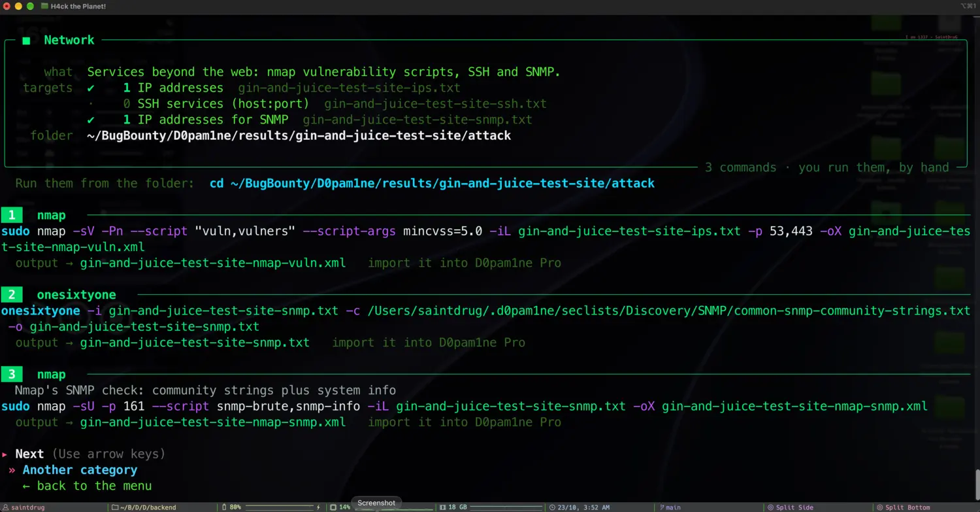Click the folder icon beside ~/B/D/D/backend
The width and height of the screenshot is (980, 512).
(x=115, y=507)
